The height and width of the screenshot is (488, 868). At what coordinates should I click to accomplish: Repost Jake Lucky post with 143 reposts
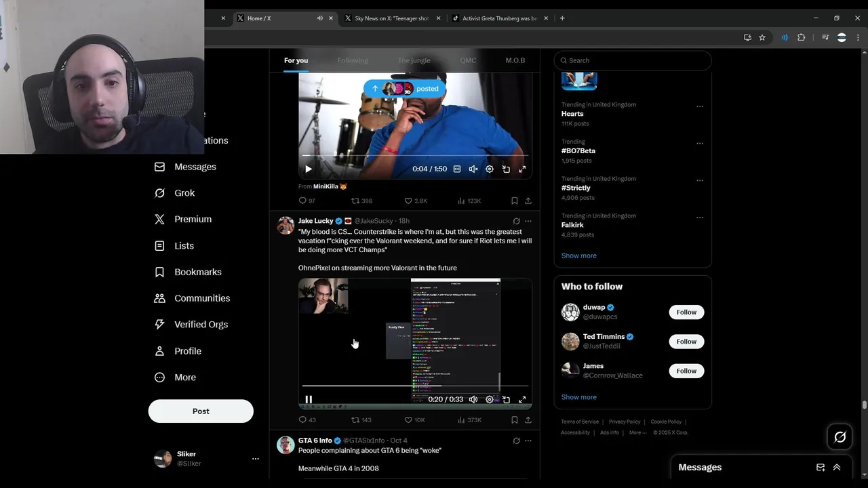pyautogui.click(x=361, y=420)
